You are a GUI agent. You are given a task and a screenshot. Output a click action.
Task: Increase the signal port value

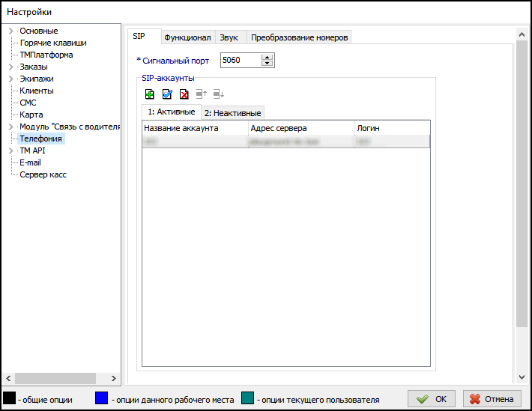pyautogui.click(x=267, y=57)
